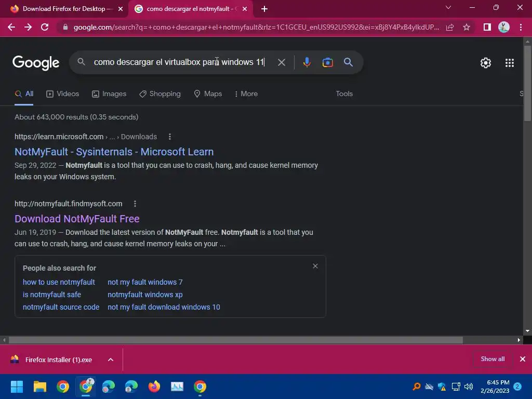Open Google apps grid
Image resolution: width=532 pixels, height=399 pixels.
click(x=510, y=63)
